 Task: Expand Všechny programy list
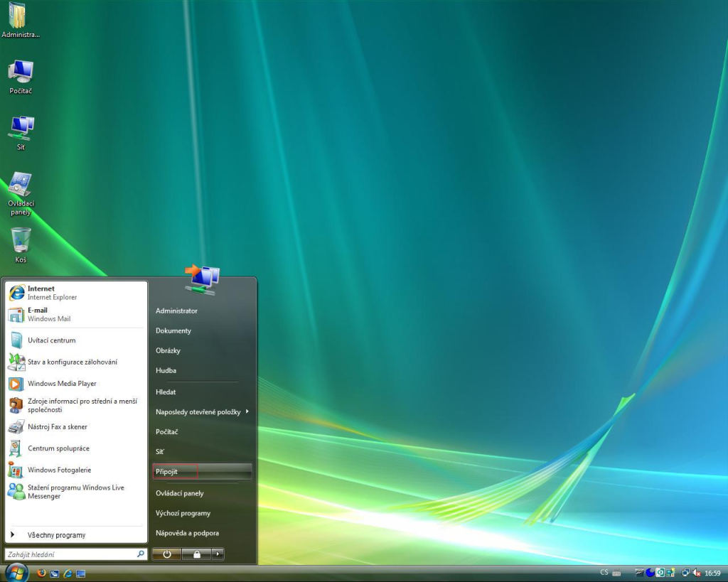pyautogui.click(x=56, y=535)
